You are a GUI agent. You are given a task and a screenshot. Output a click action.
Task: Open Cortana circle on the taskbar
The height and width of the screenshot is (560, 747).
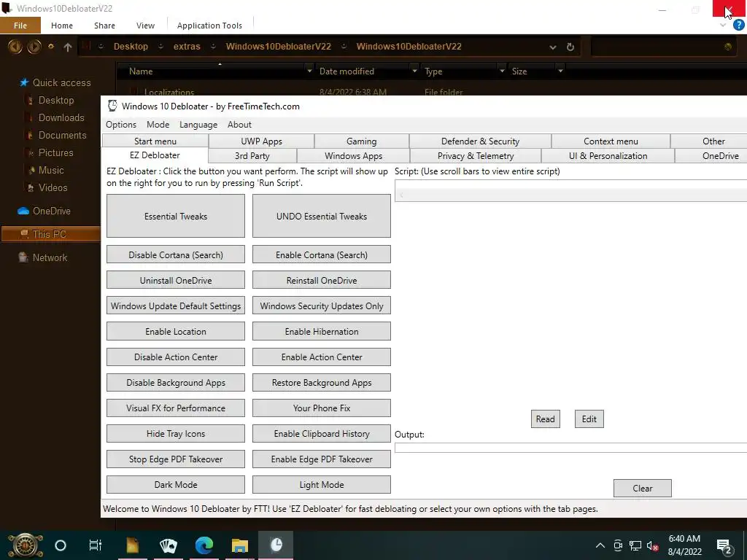pyautogui.click(x=61, y=545)
